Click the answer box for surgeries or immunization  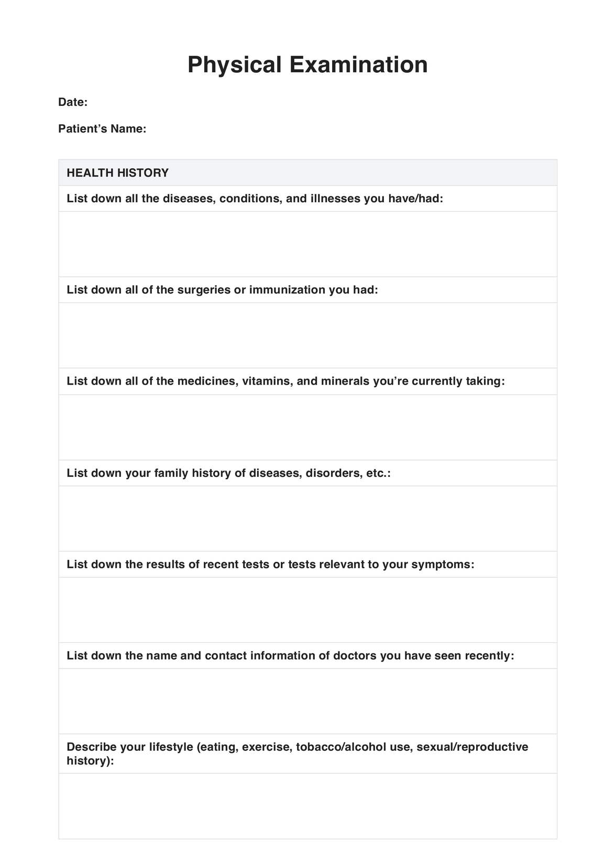coord(307,335)
